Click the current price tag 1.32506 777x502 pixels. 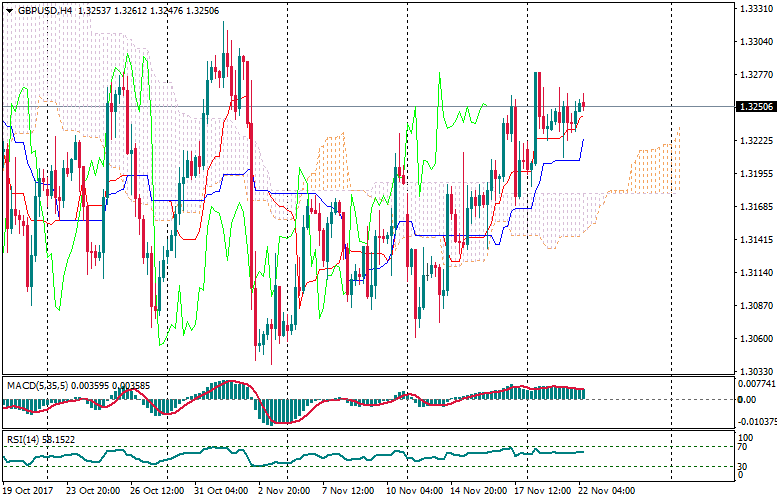pos(755,107)
